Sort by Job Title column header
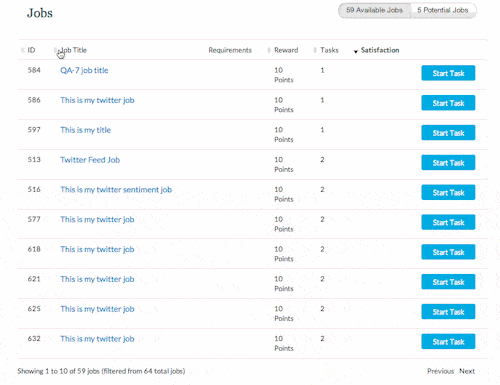This screenshot has width=500, height=385. pos(73,50)
